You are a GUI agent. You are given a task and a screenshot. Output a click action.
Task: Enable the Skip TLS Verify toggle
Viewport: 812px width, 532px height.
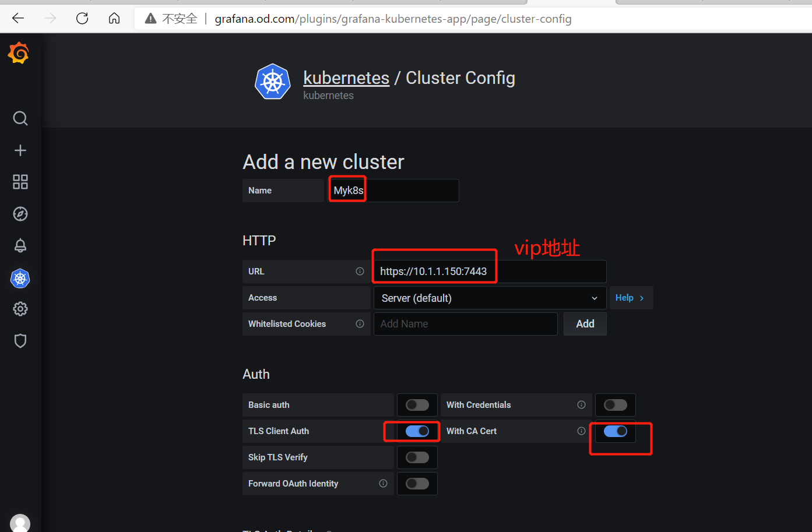point(417,457)
